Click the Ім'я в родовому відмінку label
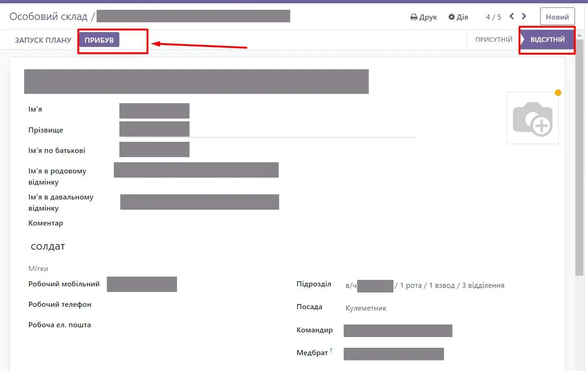 [57, 177]
